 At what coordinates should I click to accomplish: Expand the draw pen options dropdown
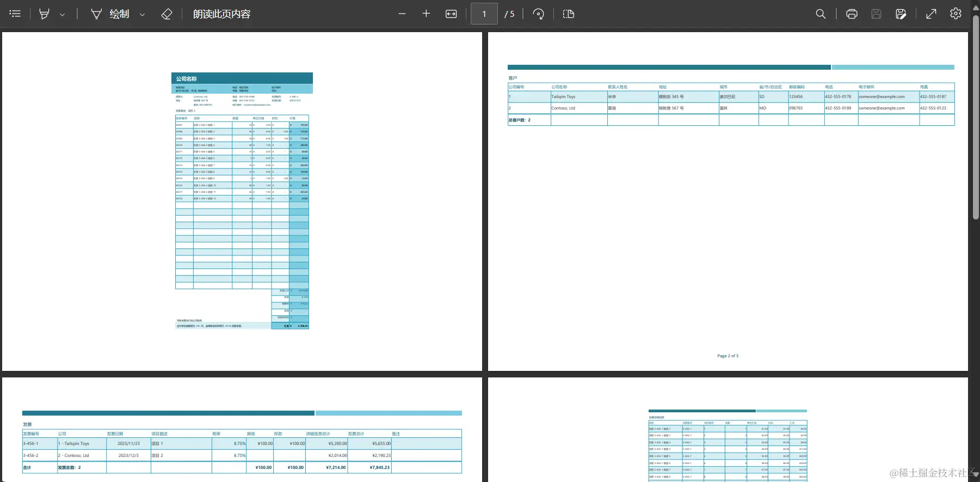pyautogui.click(x=143, y=15)
